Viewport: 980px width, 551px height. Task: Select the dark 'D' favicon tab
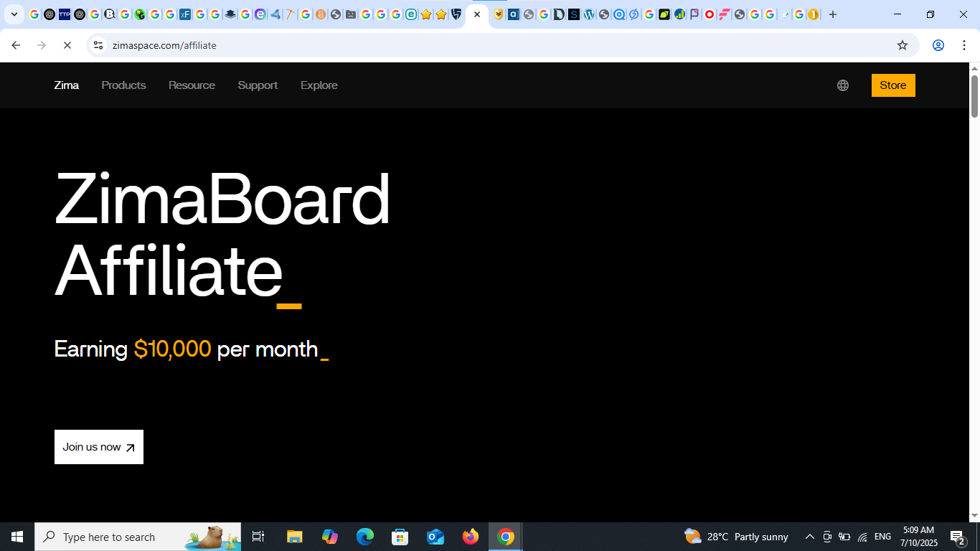[559, 14]
